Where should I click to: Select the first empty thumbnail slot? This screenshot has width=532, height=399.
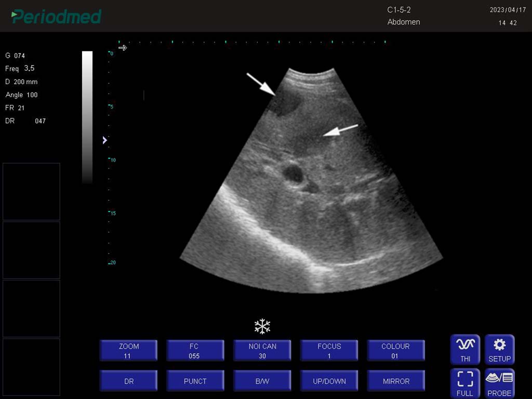point(31,192)
